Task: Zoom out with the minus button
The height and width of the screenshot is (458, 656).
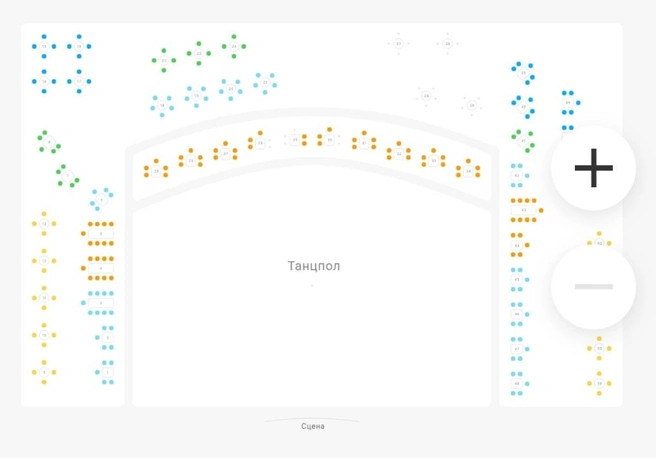Action: point(593,287)
